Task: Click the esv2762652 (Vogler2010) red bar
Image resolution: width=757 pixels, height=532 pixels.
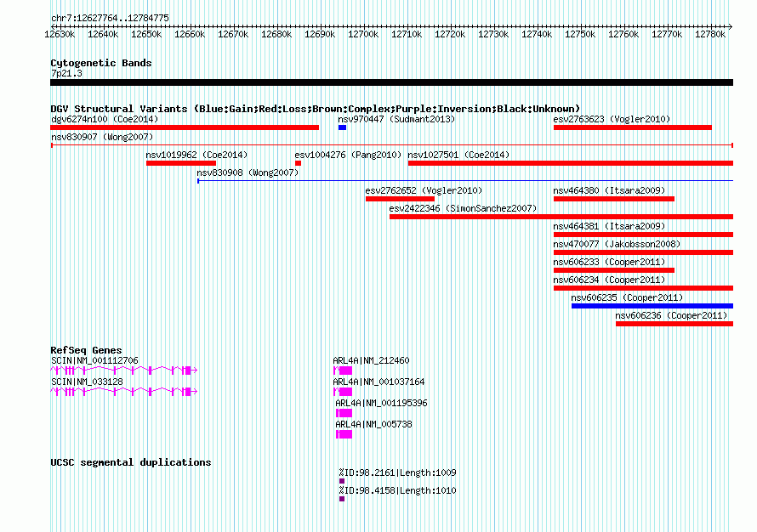Action: click(x=401, y=199)
